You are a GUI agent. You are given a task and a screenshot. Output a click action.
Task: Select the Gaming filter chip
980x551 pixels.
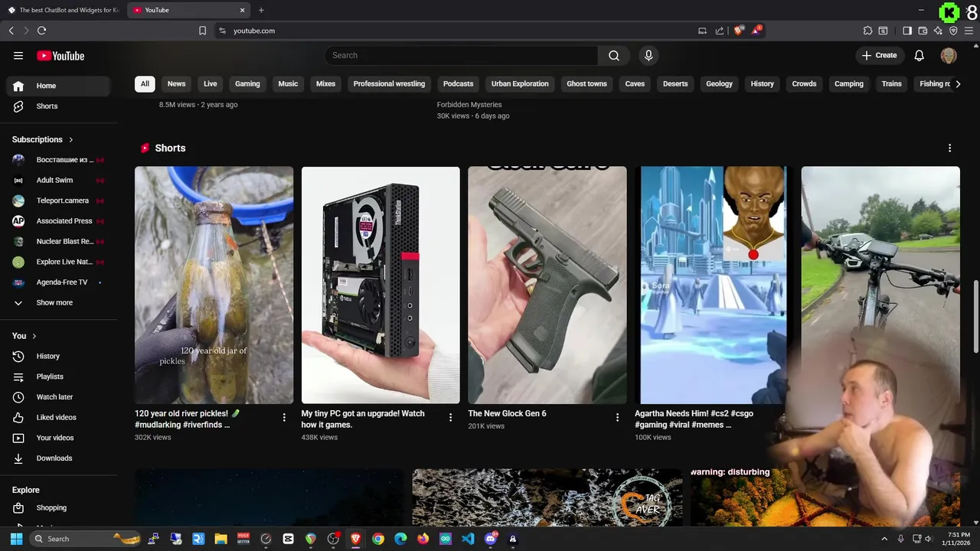[x=247, y=83]
